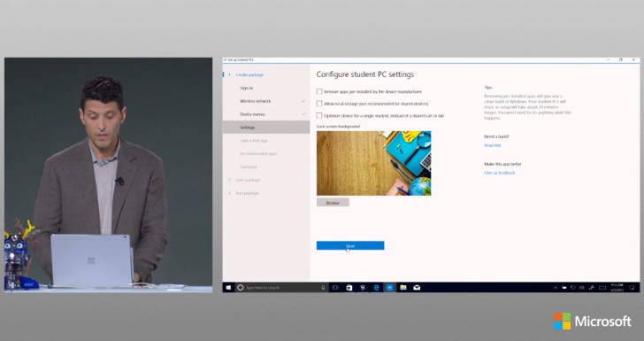Open the Edge browser from the taskbar
644x341 pixels.
click(x=376, y=288)
